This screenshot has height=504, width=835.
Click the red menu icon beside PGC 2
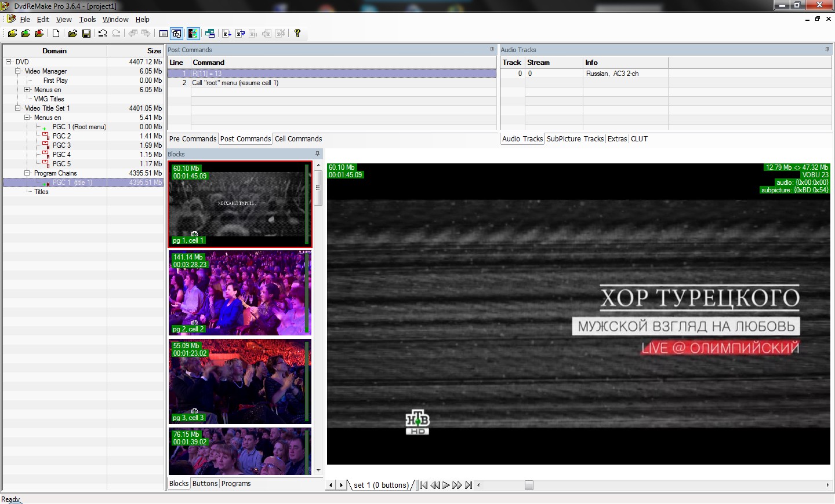pos(46,136)
